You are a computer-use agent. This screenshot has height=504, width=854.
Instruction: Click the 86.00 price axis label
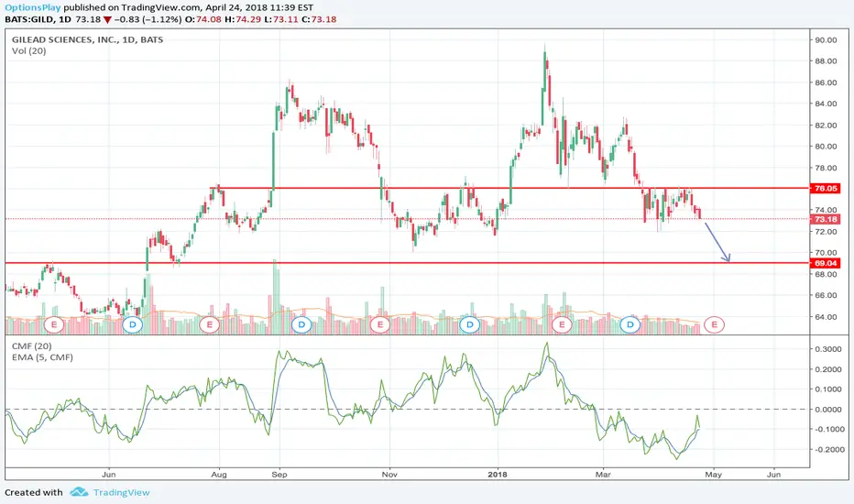[826, 82]
